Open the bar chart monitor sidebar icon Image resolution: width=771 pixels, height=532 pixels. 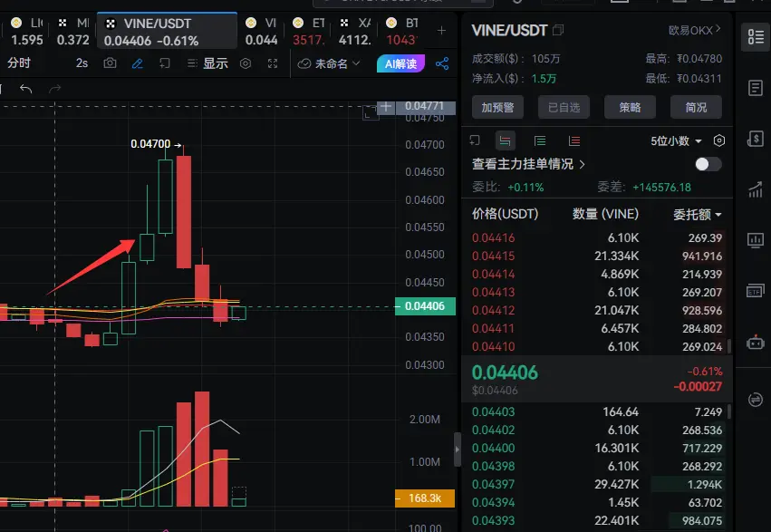click(x=756, y=240)
